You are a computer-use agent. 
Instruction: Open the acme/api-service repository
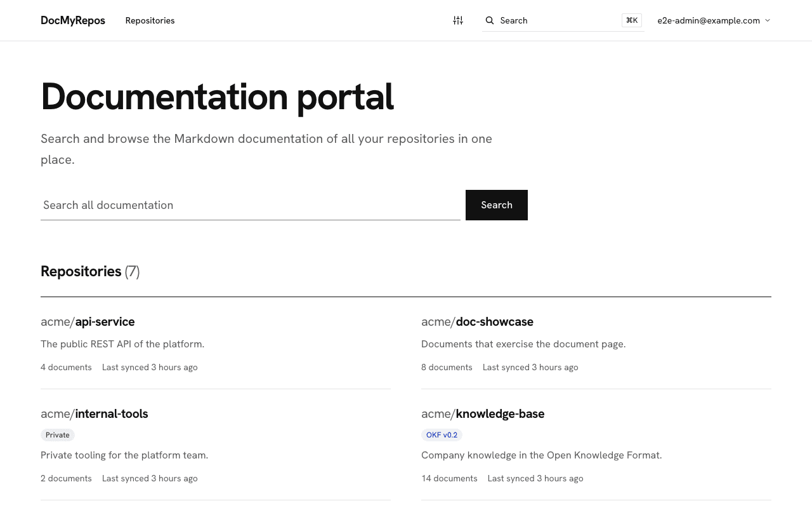pos(88,322)
